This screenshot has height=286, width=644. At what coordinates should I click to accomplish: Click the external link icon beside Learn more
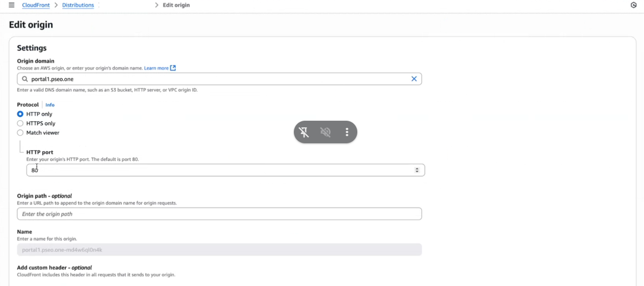(173, 68)
